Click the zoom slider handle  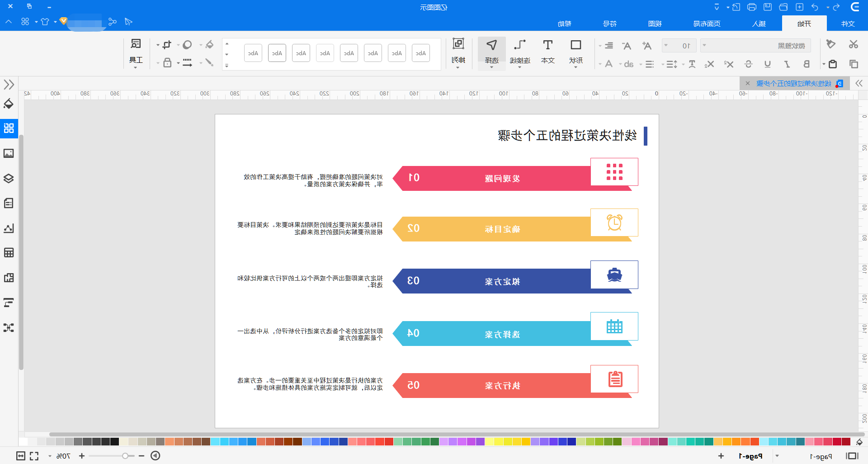125,456
